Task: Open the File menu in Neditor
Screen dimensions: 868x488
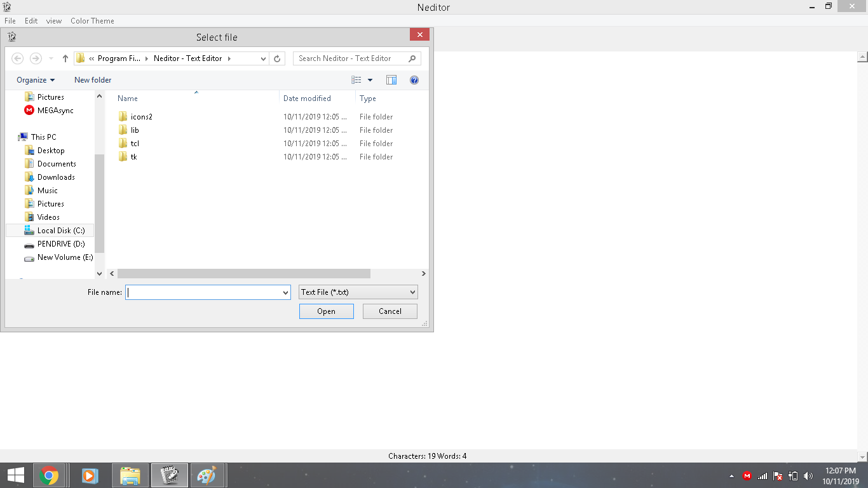Action: point(10,21)
